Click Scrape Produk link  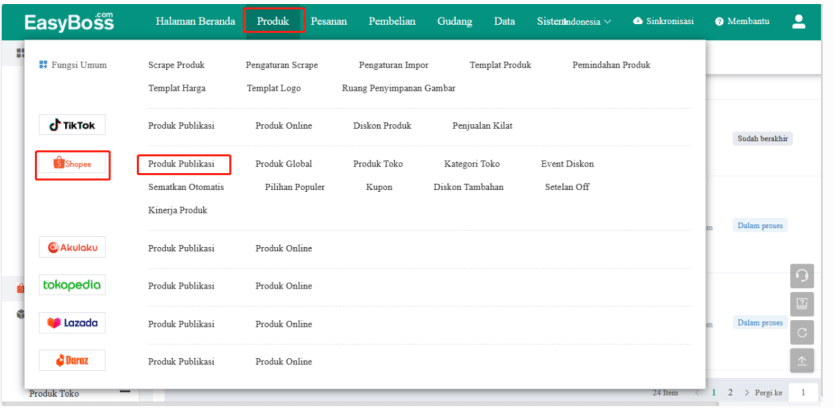176,65
